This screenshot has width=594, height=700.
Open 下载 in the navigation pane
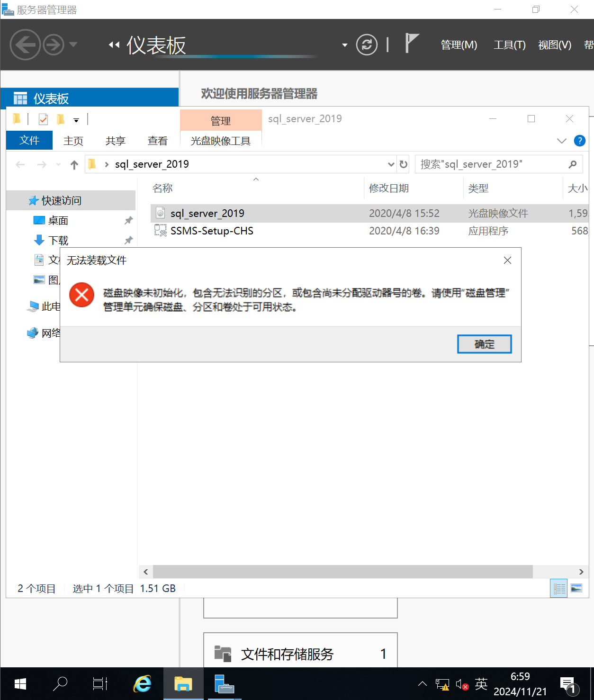point(58,241)
